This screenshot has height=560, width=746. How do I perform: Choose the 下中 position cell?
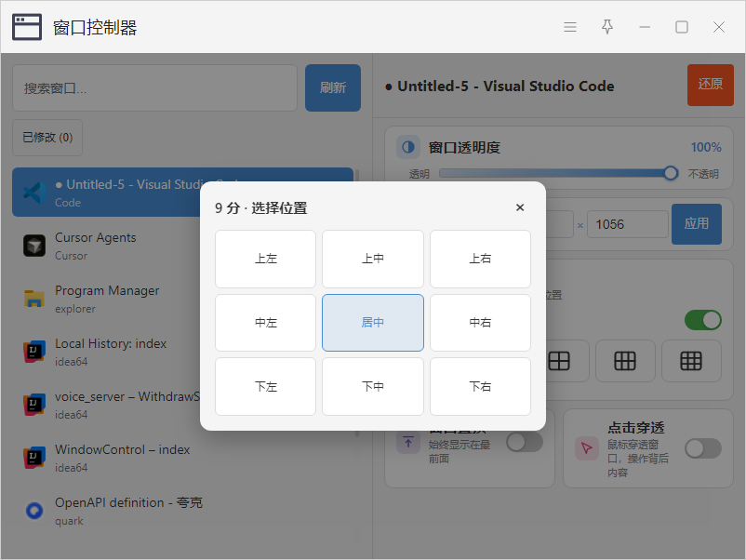tap(372, 386)
